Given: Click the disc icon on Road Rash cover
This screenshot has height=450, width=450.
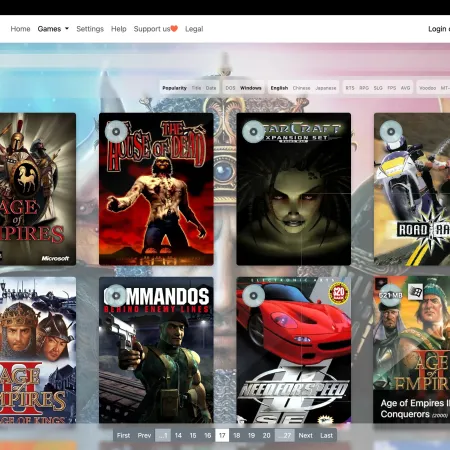Looking at the screenshot, I should pos(391,131).
